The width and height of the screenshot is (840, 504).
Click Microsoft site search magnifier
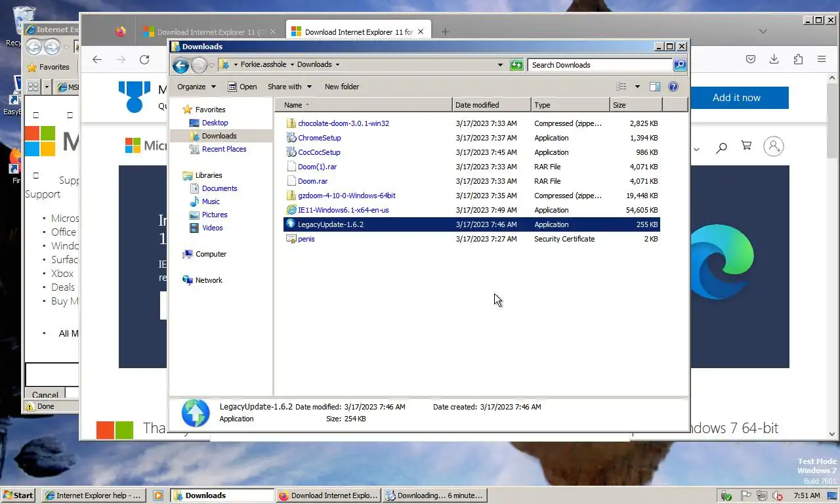click(721, 148)
